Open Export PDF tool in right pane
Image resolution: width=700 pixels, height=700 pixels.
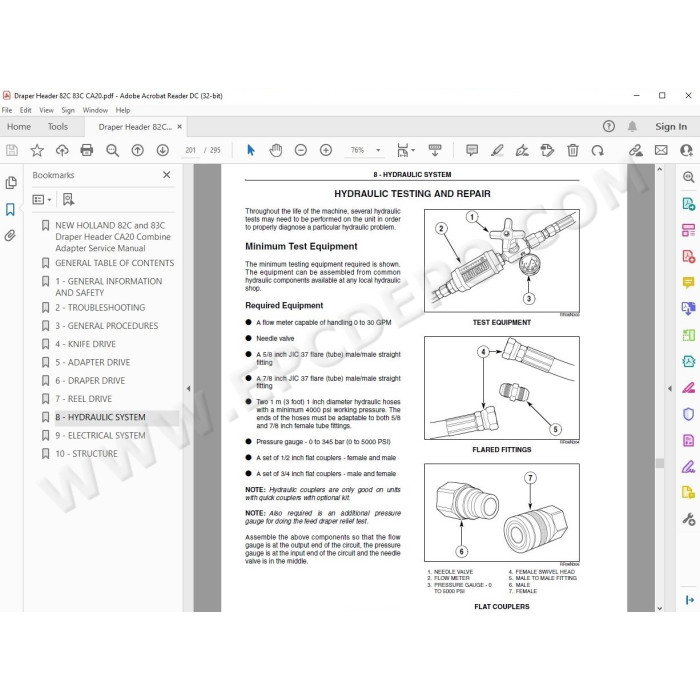[x=688, y=204]
